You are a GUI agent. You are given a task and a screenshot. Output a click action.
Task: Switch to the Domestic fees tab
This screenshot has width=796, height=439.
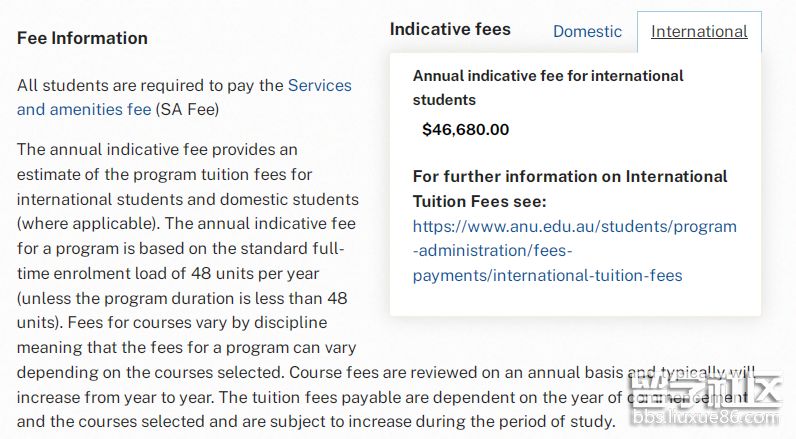(587, 31)
